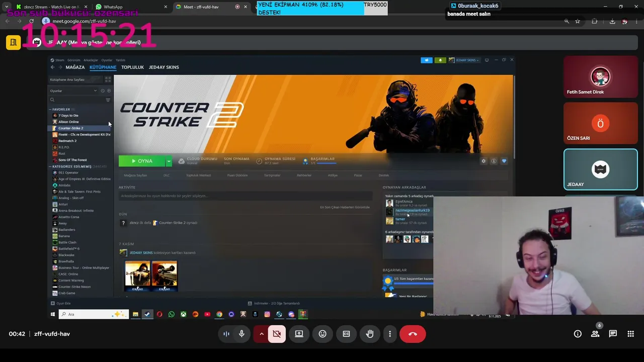Focus library game search field

coord(76,100)
